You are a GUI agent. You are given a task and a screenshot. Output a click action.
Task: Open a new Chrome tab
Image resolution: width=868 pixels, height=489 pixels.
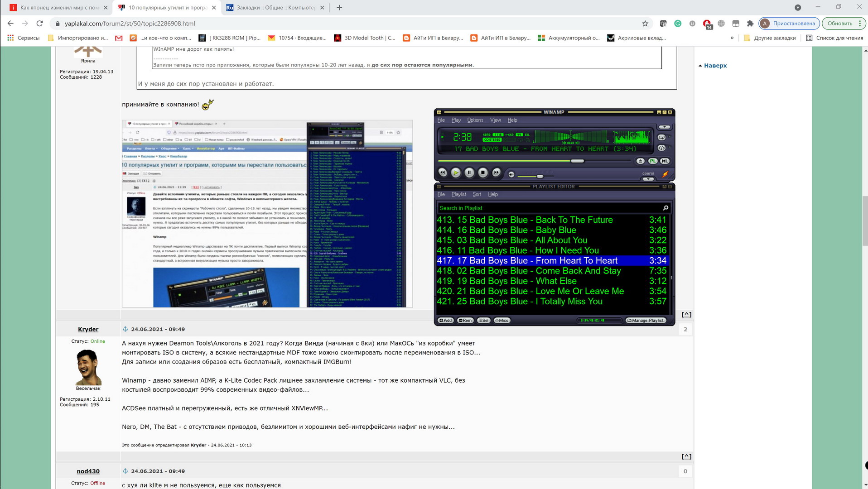(339, 8)
